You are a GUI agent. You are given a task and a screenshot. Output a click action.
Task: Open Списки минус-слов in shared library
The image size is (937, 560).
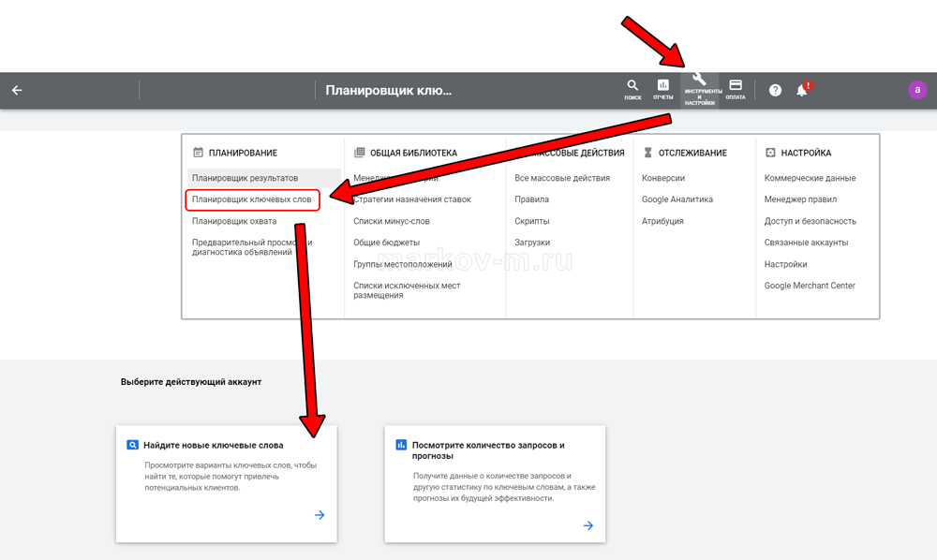(392, 221)
